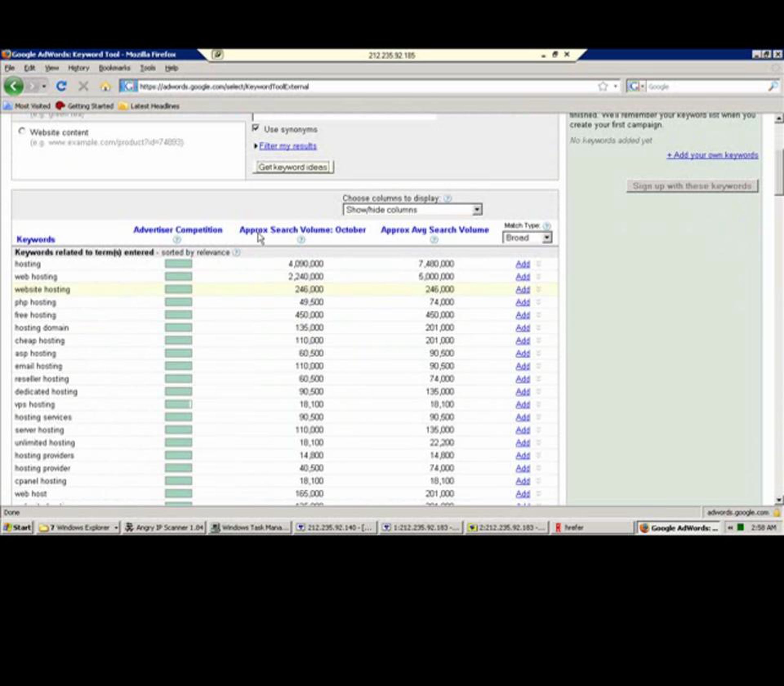This screenshot has height=686, width=784.
Task: Click the Google search input field
Action: [x=706, y=87]
